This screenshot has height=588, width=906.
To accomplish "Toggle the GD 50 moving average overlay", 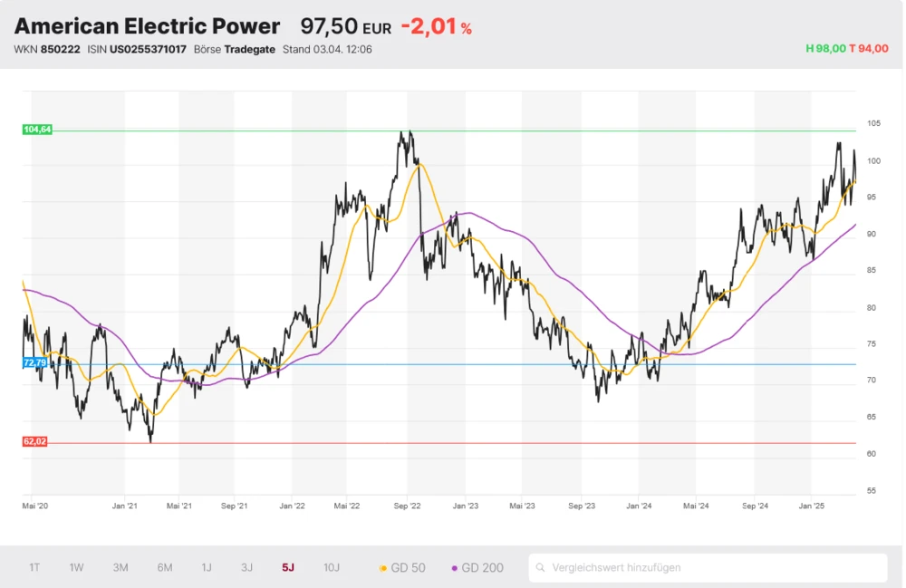I will (403, 567).
